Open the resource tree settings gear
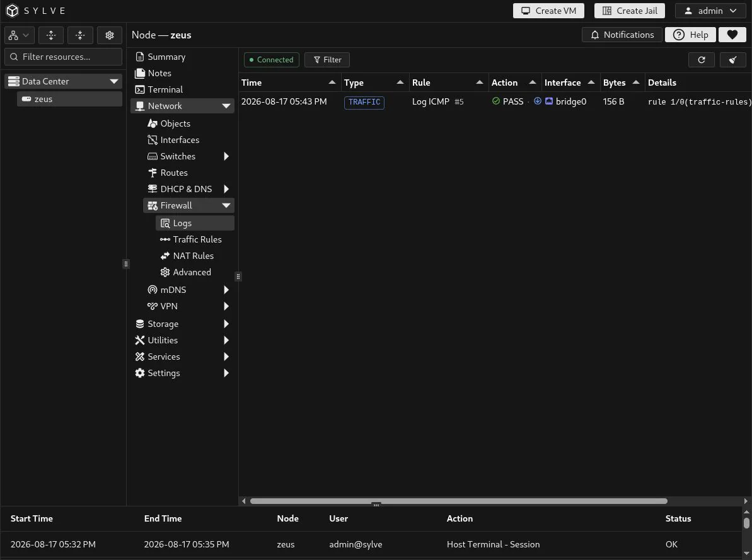 (x=109, y=35)
